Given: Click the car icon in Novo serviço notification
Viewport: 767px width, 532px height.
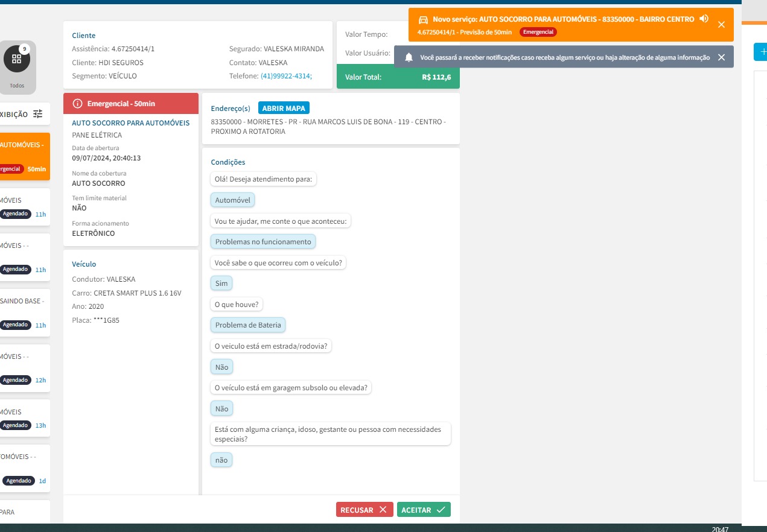Looking at the screenshot, I should click(x=424, y=20).
